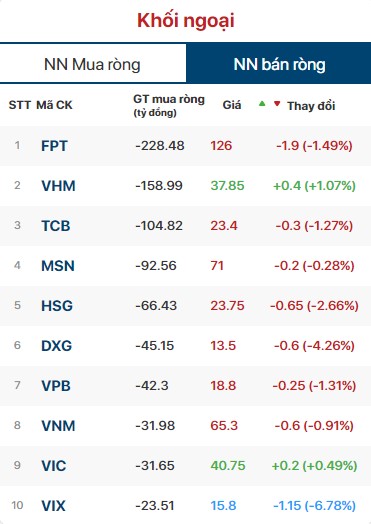Open VNM stock details
371x524 pixels.
pyautogui.click(x=58, y=426)
